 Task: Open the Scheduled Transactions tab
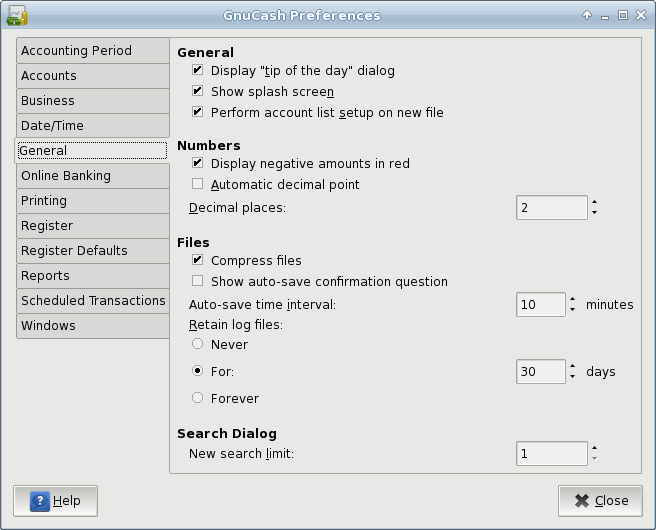[93, 301]
